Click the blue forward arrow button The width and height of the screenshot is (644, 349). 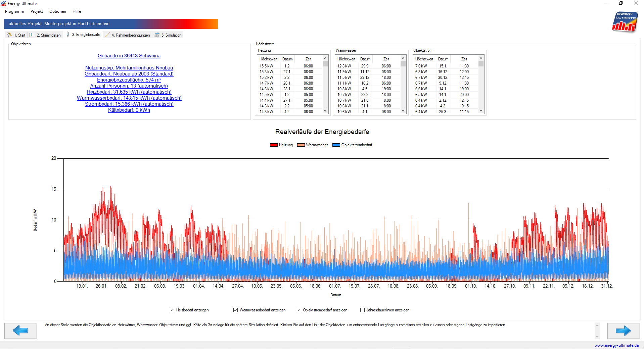623,331
